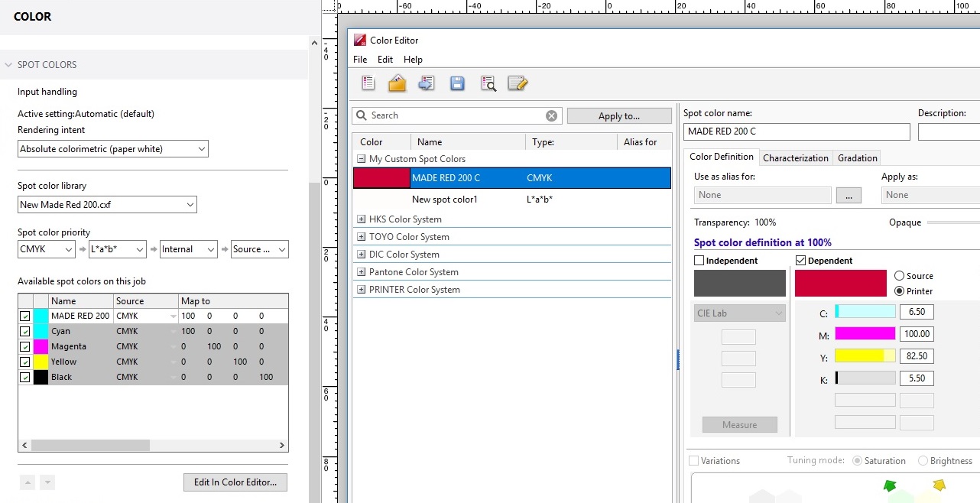Click the green arrow icon in the variations area

[890, 485]
